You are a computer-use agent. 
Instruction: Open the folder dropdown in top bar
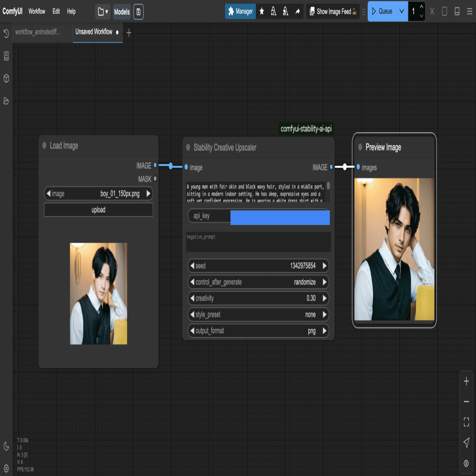103,12
